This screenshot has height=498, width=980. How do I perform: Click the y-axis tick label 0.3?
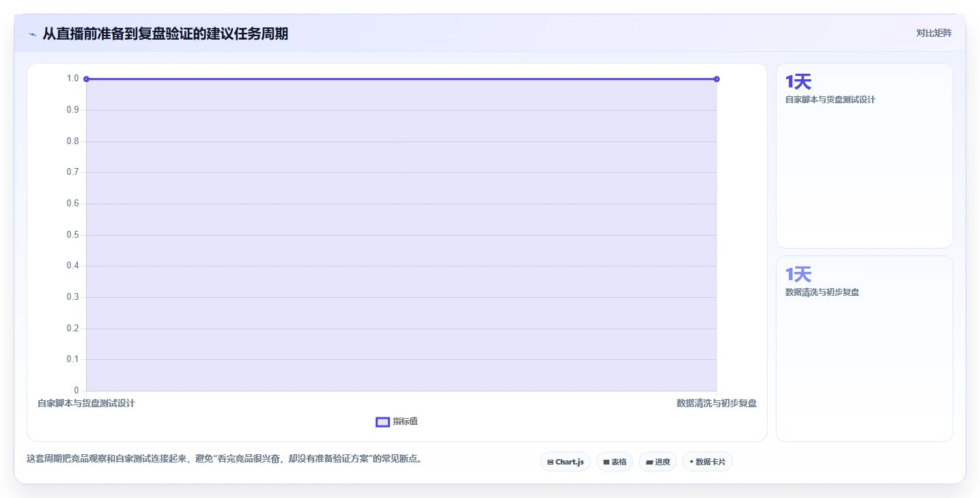pyautogui.click(x=73, y=297)
